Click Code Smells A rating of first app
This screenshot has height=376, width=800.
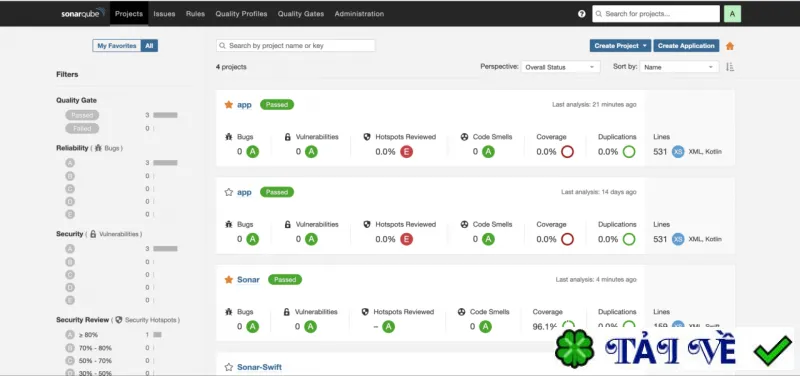tap(488, 152)
